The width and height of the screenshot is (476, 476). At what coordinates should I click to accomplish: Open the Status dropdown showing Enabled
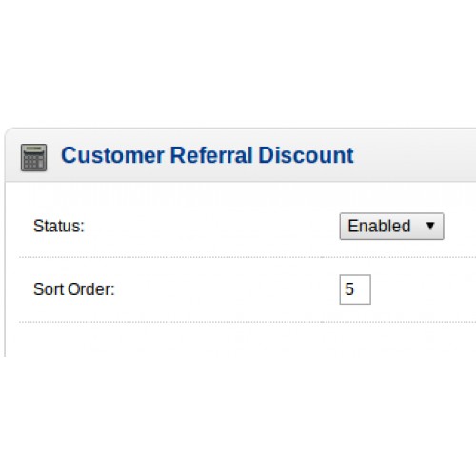point(391,227)
